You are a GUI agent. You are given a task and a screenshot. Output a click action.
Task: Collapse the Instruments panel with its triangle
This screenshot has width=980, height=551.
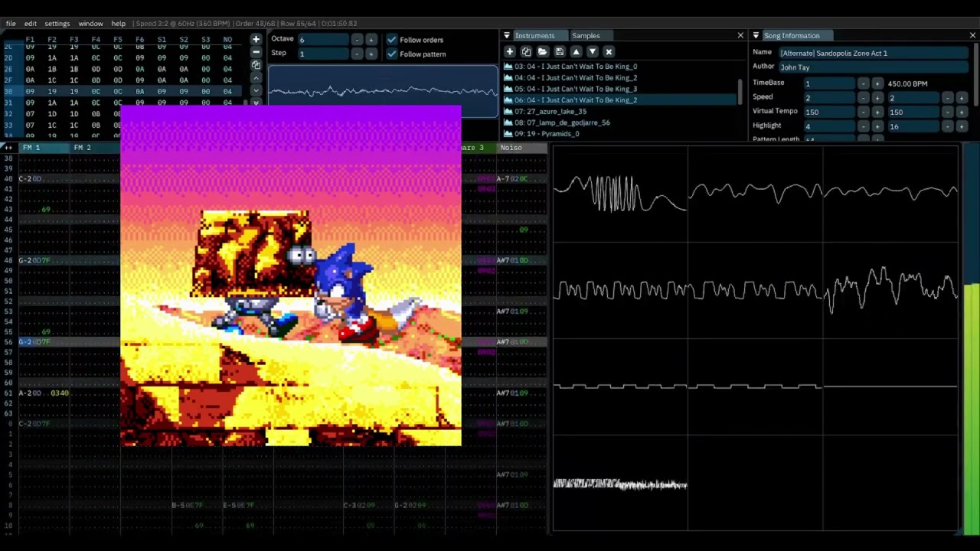point(506,35)
